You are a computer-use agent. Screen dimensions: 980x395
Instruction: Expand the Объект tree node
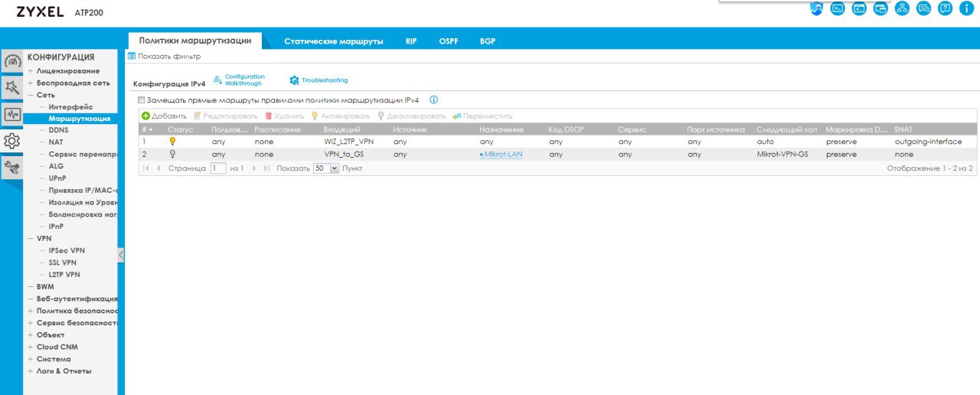30,335
